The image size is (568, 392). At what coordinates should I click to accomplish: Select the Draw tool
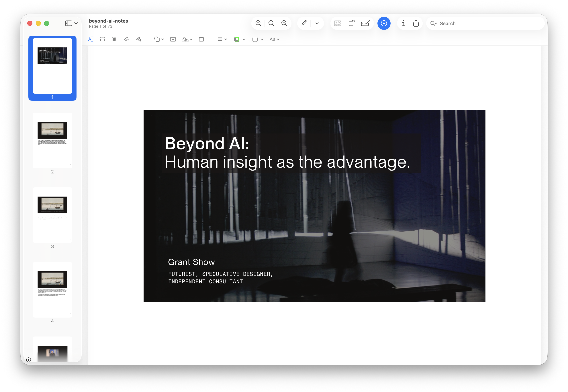pyautogui.click(x=138, y=39)
